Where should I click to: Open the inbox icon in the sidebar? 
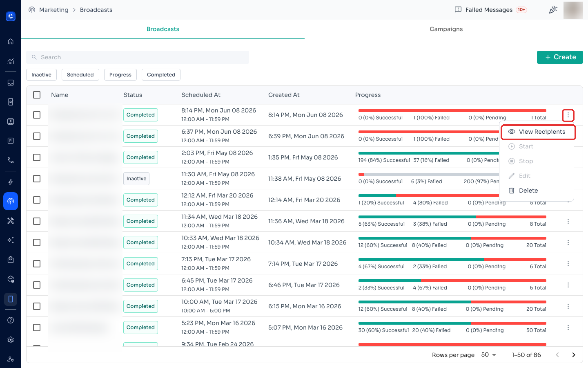(11, 83)
